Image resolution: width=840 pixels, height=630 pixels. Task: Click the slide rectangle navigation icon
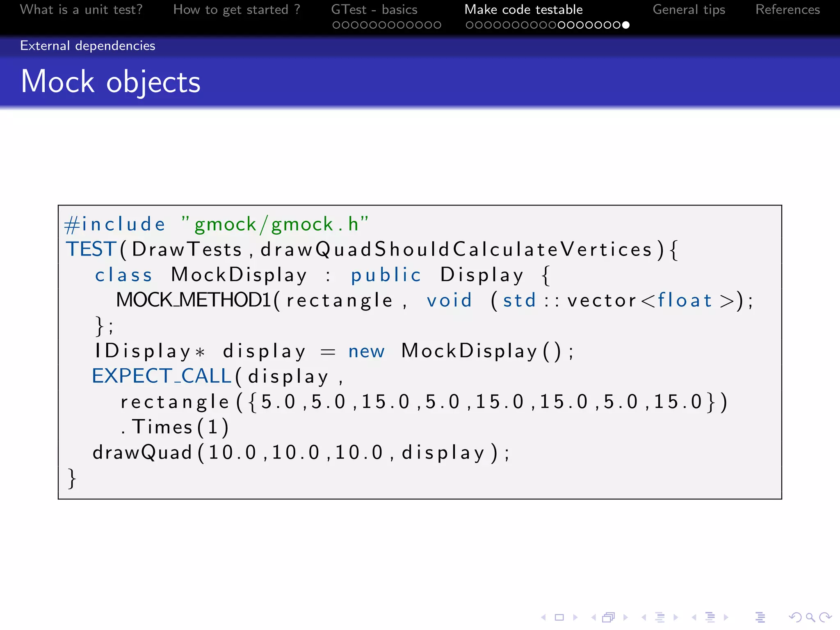pos(559,617)
